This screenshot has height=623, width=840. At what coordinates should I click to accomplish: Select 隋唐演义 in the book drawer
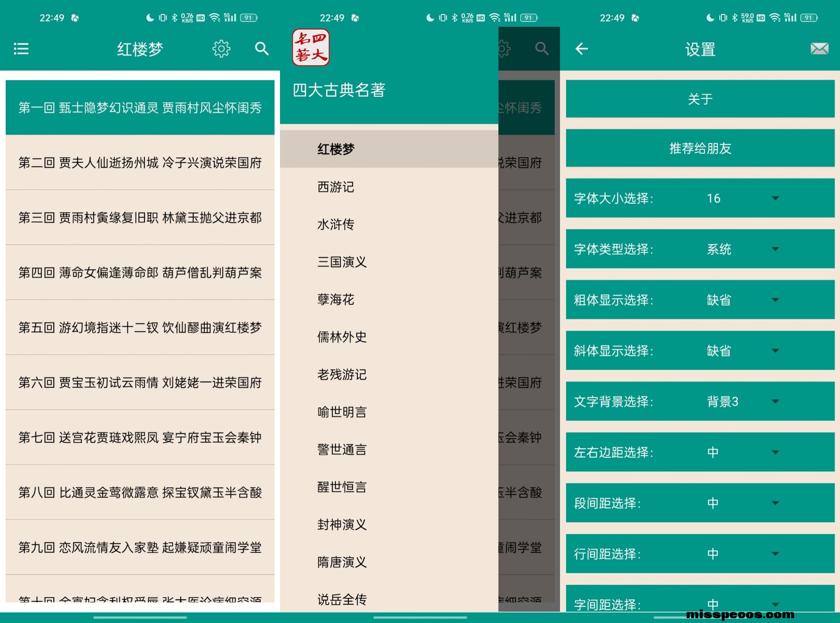[389, 562]
